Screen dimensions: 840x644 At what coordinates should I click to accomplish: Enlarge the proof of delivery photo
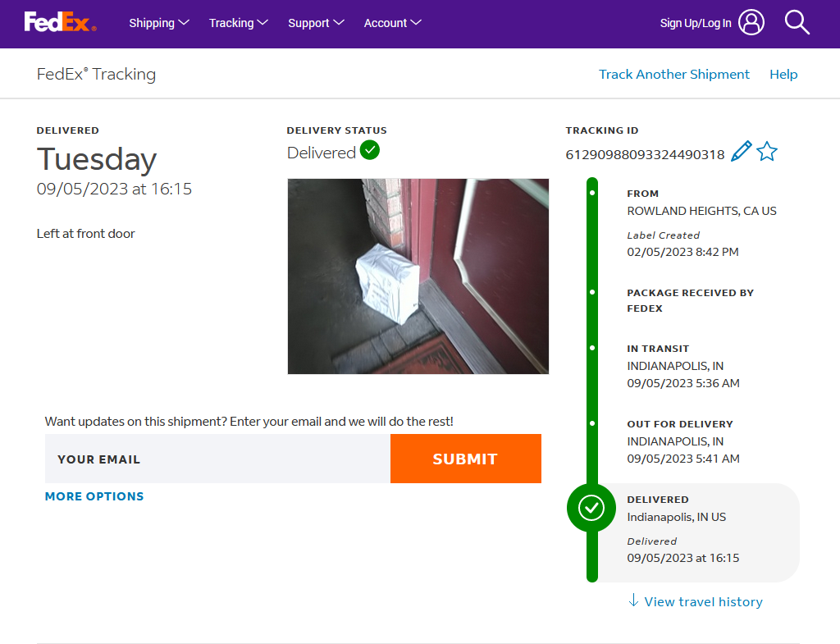[x=418, y=276]
